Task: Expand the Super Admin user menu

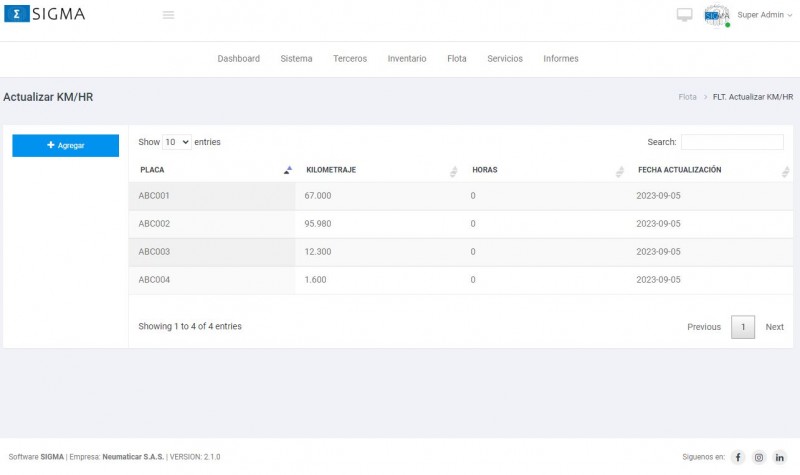Action: click(x=764, y=15)
